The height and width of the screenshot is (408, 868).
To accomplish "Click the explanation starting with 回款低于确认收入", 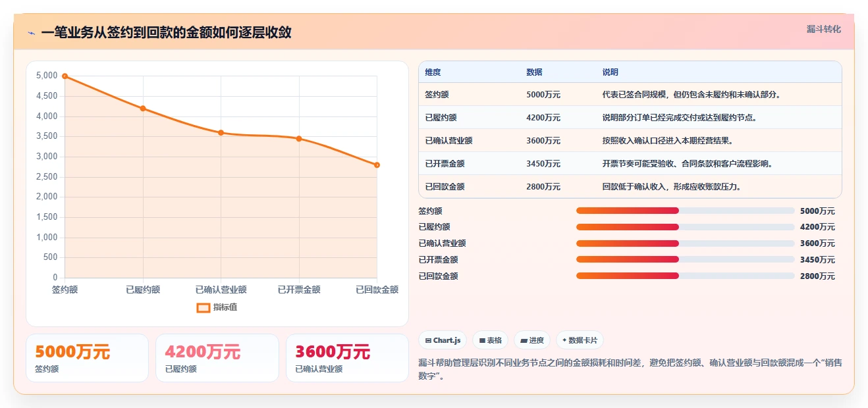I will (x=672, y=187).
